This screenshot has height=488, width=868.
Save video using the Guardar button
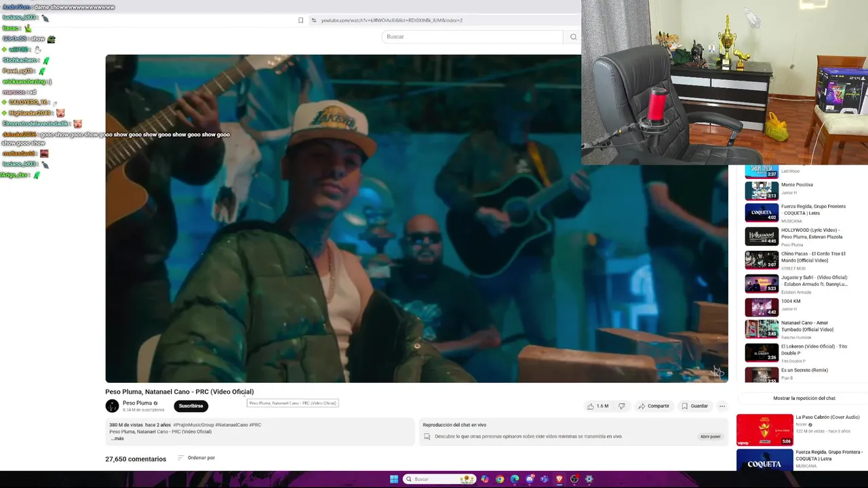[694, 406]
